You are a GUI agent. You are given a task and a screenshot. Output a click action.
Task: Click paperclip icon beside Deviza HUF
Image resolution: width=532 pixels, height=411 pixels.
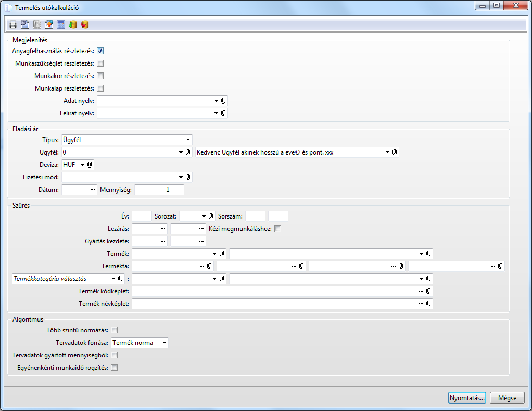pyautogui.click(x=90, y=165)
